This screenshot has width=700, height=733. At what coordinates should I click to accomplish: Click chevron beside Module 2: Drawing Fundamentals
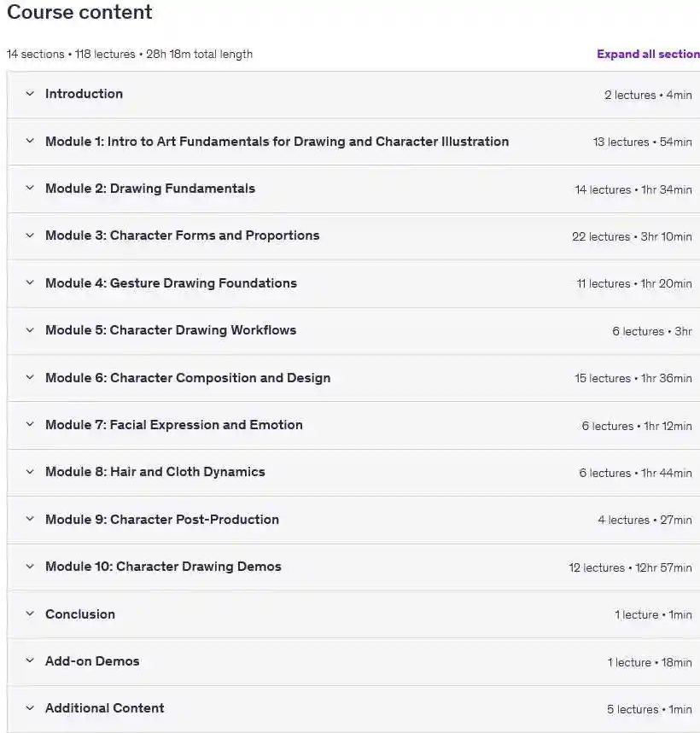(x=30, y=188)
